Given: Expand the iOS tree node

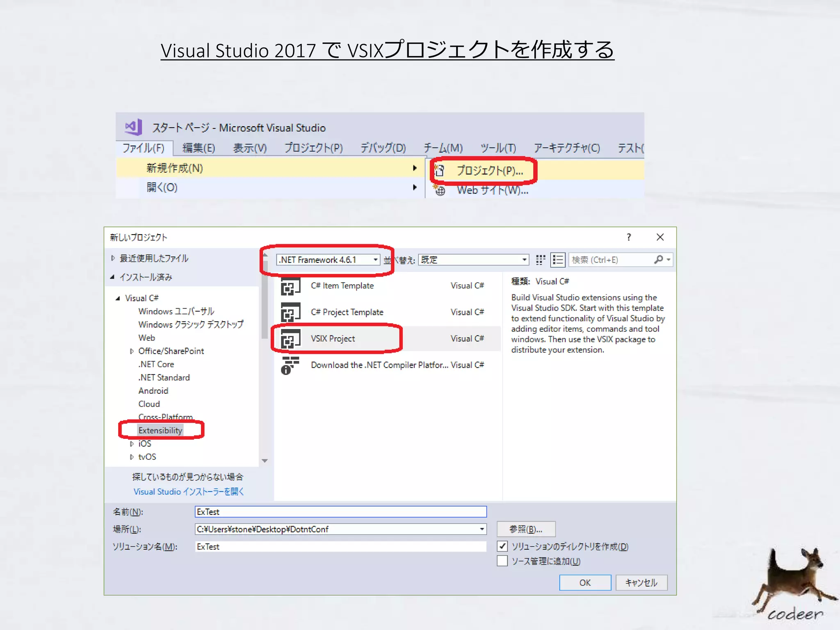Looking at the screenshot, I should point(132,444).
